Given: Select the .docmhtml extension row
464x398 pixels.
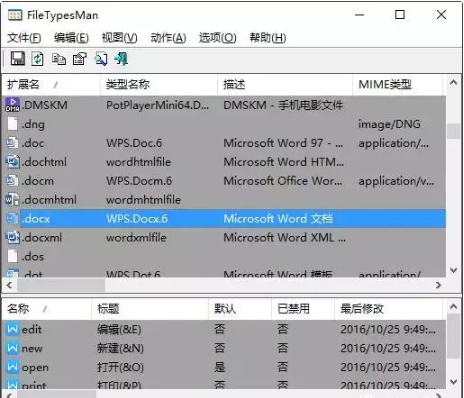Looking at the screenshot, I should pyautogui.click(x=224, y=200).
